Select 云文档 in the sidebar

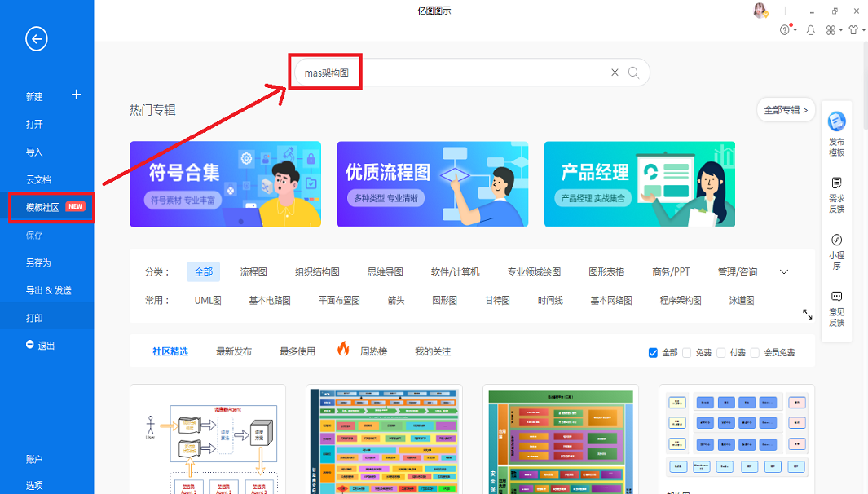[39, 179]
